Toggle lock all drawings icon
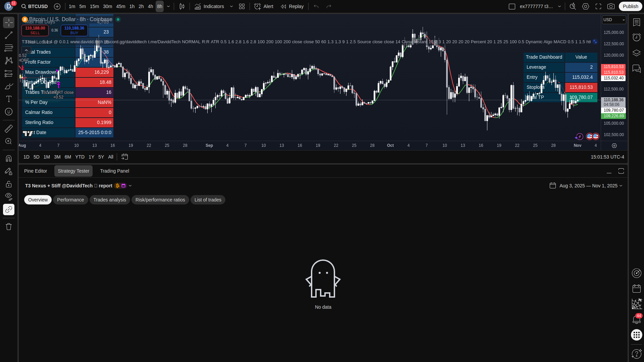The height and width of the screenshot is (362, 644). click(x=9, y=184)
